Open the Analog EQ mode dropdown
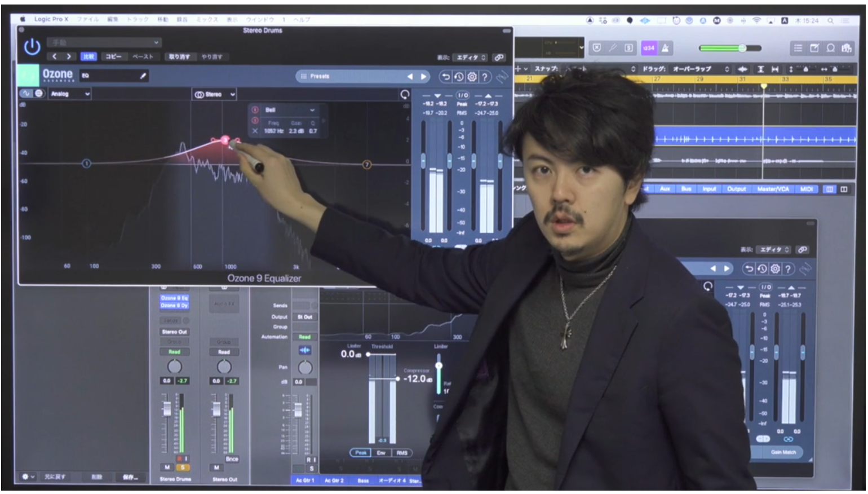This screenshot has height=494, width=868. [x=70, y=94]
